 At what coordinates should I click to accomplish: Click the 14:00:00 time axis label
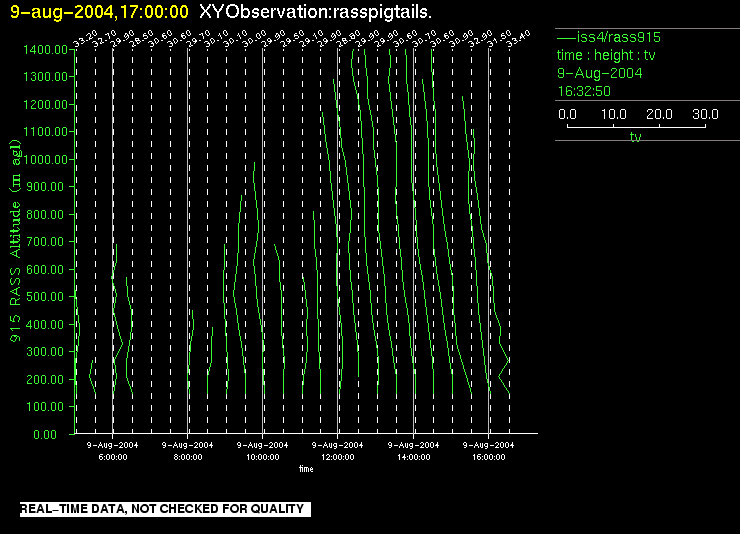(413, 456)
